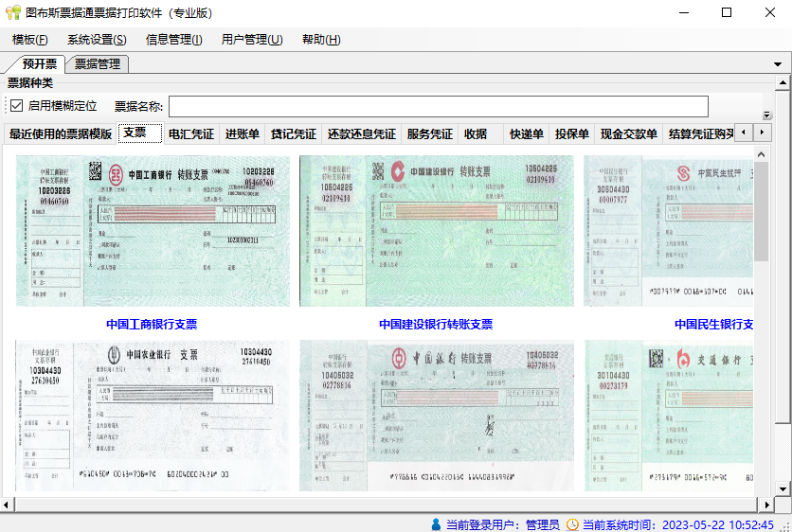Click the 当前登录用户: 管理员 status text
Viewport: 792px width, 532px height.
(x=502, y=524)
